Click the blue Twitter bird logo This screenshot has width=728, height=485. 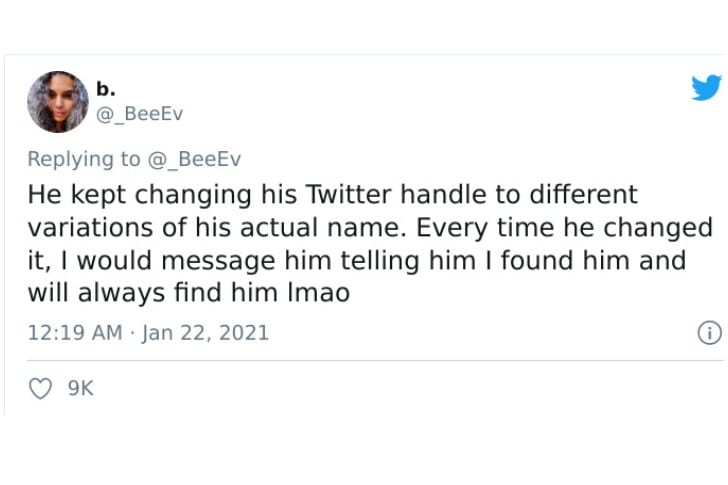click(706, 88)
